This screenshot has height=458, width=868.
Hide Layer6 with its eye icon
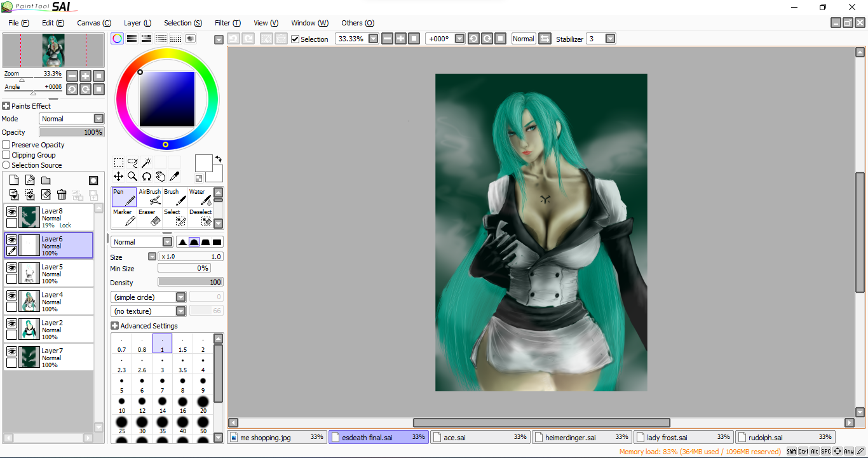[11, 239]
